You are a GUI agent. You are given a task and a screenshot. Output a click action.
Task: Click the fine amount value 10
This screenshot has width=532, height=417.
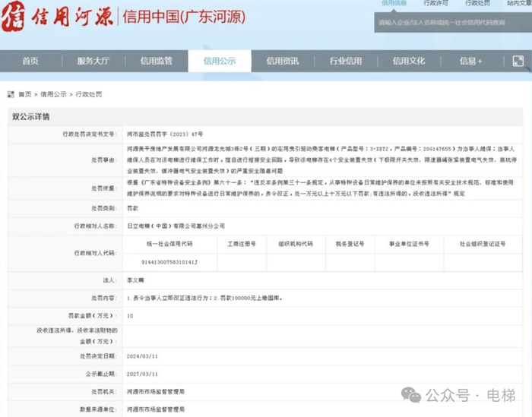click(x=130, y=316)
